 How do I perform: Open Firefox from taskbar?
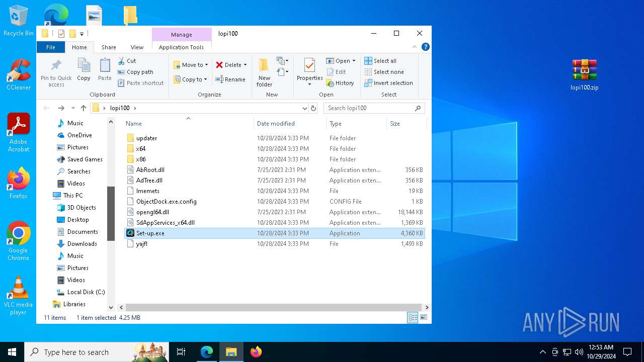coord(256,352)
